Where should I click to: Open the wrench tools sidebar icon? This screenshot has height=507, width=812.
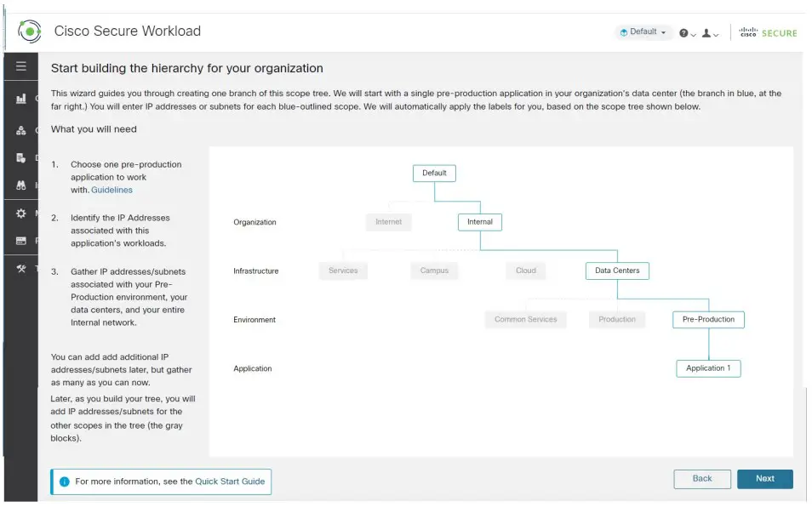(21, 269)
